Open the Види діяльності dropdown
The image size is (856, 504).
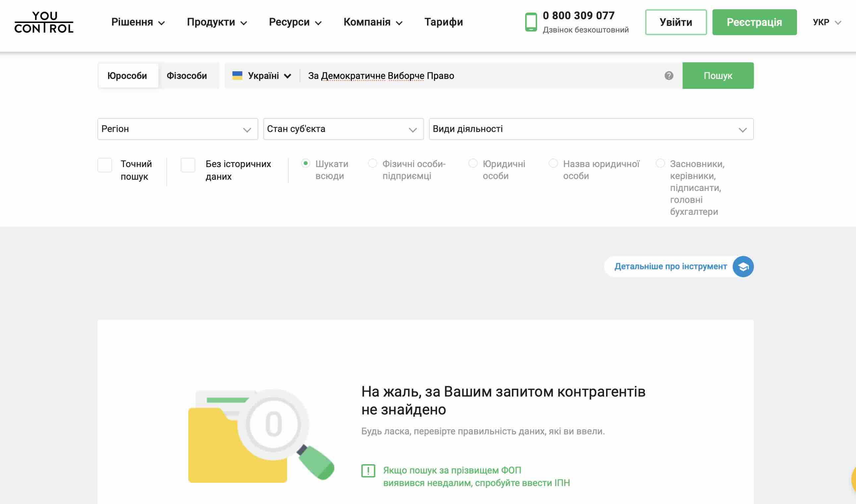[x=591, y=129]
